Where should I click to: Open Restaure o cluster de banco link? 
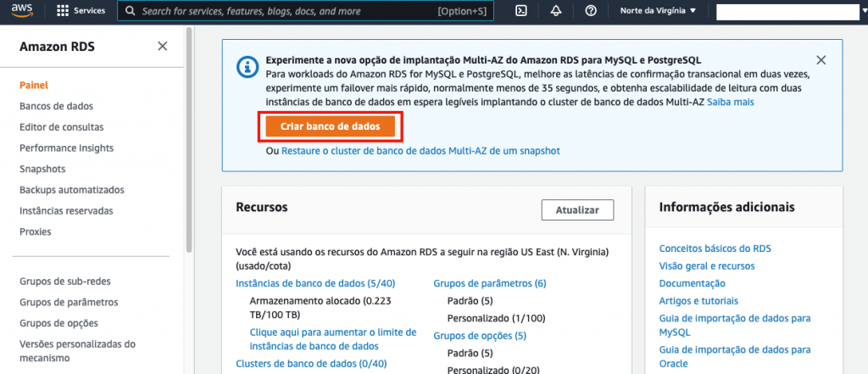[x=420, y=151]
